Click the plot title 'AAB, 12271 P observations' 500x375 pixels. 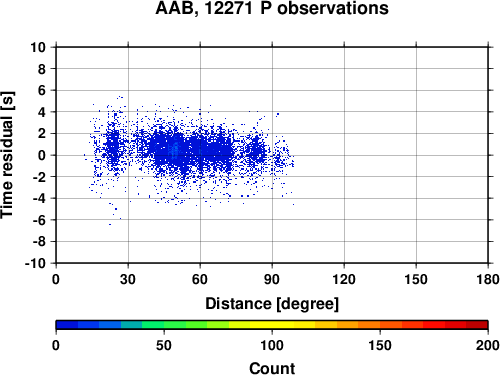272,8
